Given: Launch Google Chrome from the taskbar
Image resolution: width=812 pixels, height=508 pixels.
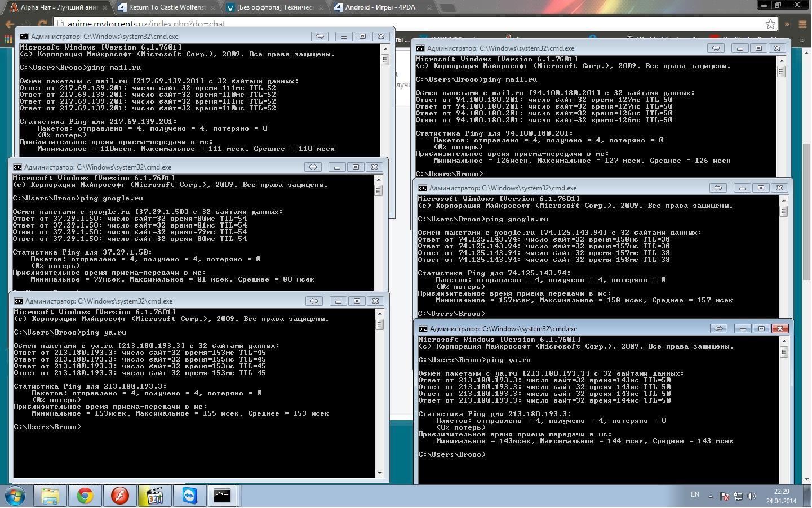Looking at the screenshot, I should point(85,496).
